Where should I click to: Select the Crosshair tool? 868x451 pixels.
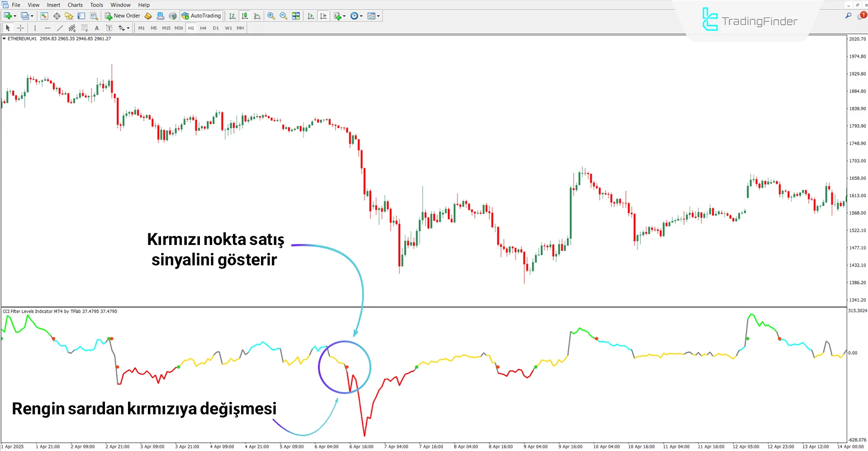[x=20, y=28]
